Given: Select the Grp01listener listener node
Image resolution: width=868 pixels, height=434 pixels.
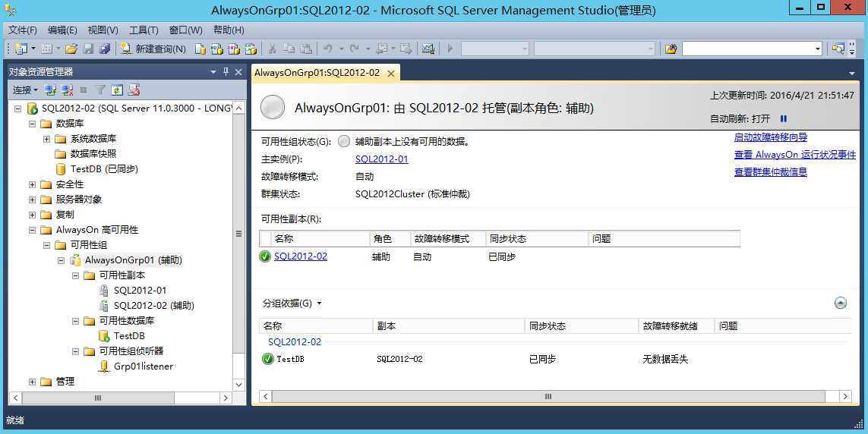Looking at the screenshot, I should (144, 366).
